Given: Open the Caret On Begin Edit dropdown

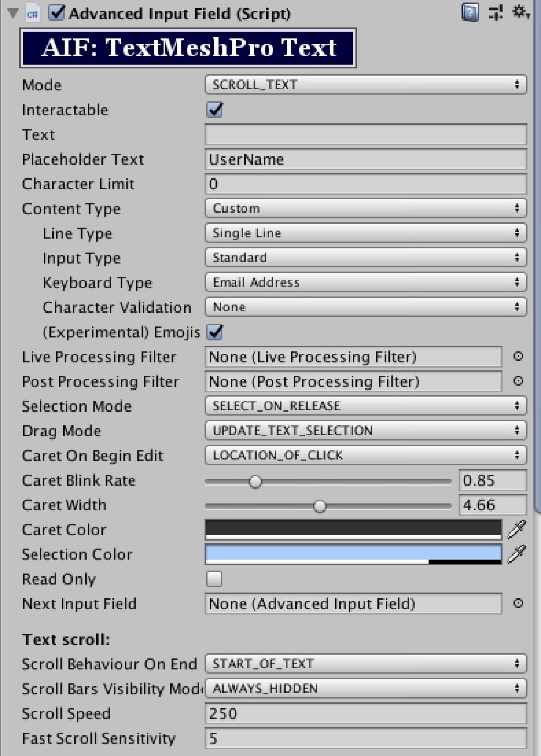Looking at the screenshot, I should coord(366,455).
